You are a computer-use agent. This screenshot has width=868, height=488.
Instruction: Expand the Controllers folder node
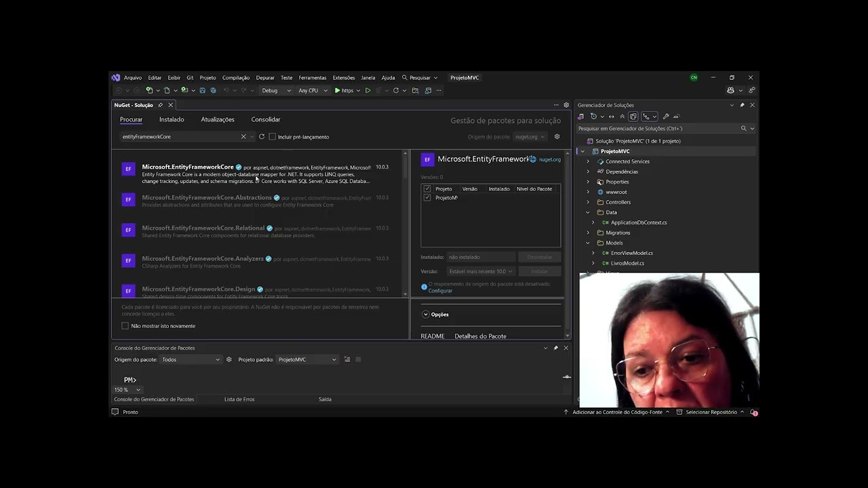coord(588,202)
